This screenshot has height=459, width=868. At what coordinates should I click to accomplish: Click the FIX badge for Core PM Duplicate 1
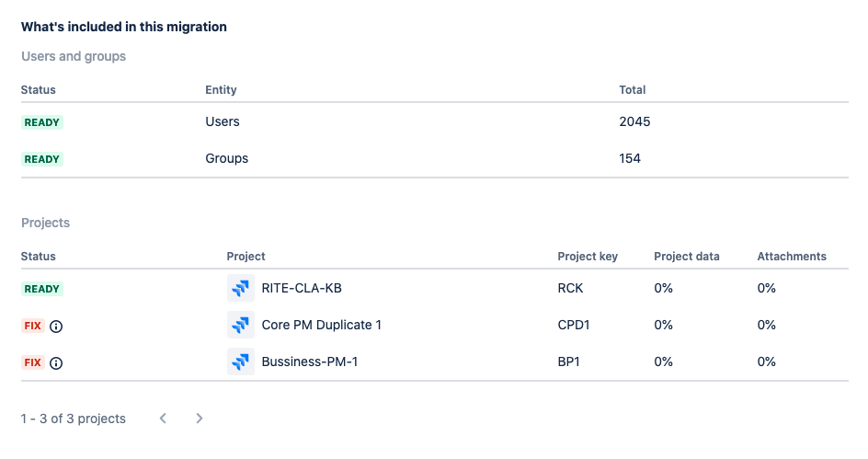[32, 326]
